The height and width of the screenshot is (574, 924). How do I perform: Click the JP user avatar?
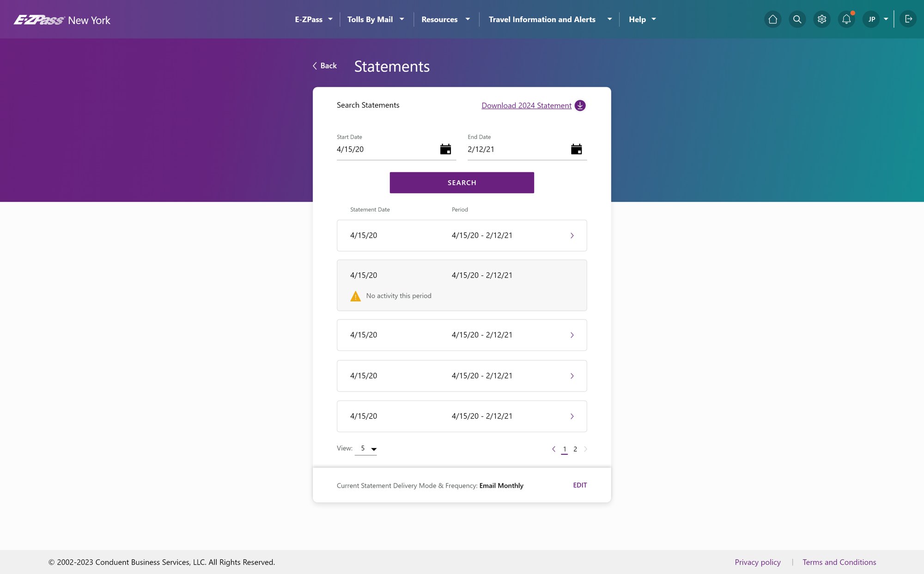point(871,19)
